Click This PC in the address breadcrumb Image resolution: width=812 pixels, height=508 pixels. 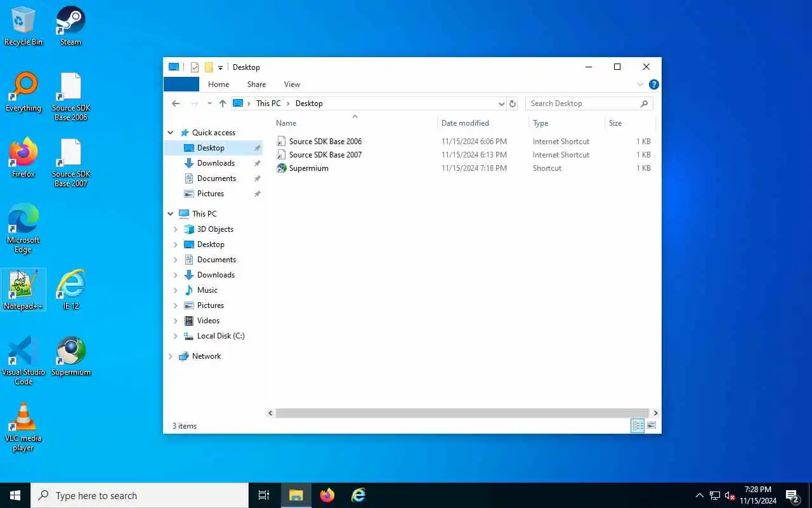(x=268, y=104)
